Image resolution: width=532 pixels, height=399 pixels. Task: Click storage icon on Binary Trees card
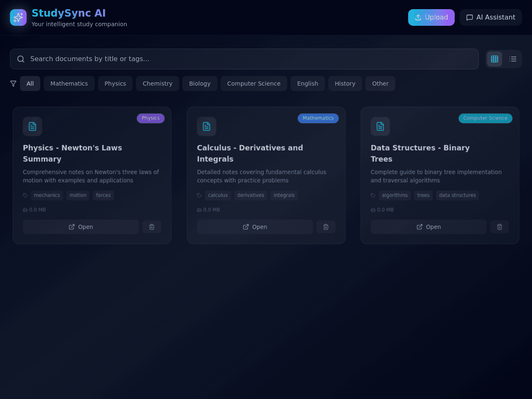(x=373, y=210)
